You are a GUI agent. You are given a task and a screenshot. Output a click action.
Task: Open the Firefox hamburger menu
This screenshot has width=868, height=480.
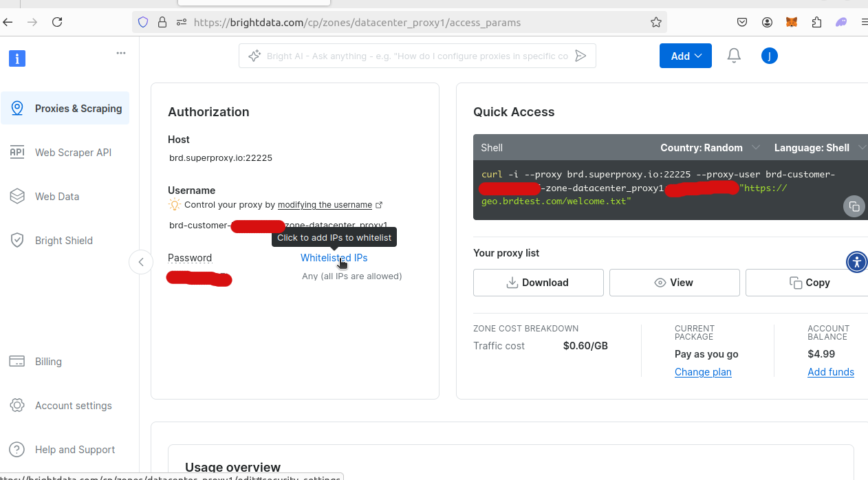pos(864,22)
